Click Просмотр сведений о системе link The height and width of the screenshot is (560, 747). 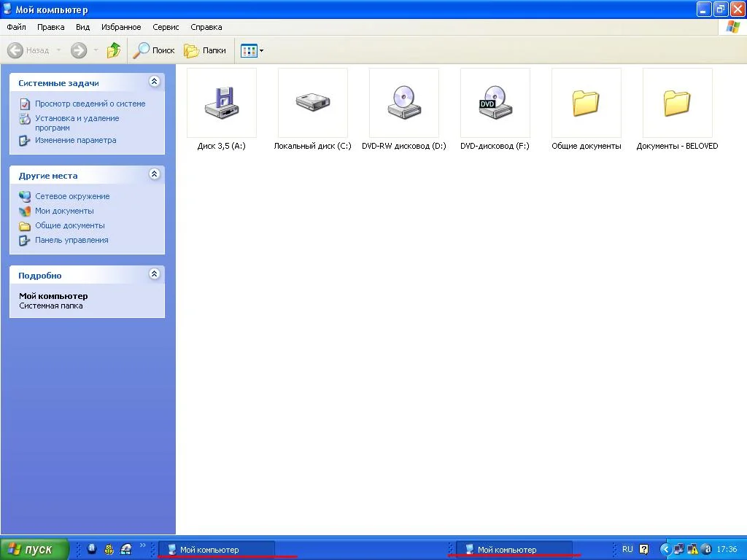pos(90,104)
